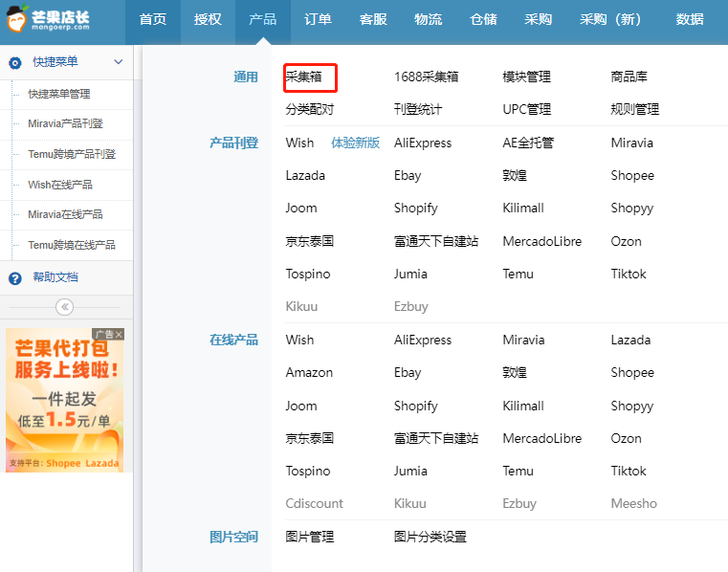
Task: Open Amazon under 在线产品
Action: coord(309,372)
